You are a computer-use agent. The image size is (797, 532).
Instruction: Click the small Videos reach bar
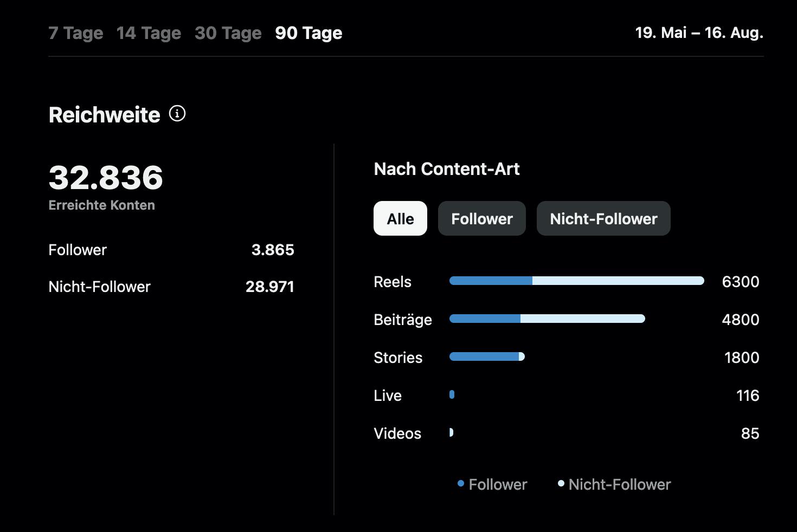451,432
